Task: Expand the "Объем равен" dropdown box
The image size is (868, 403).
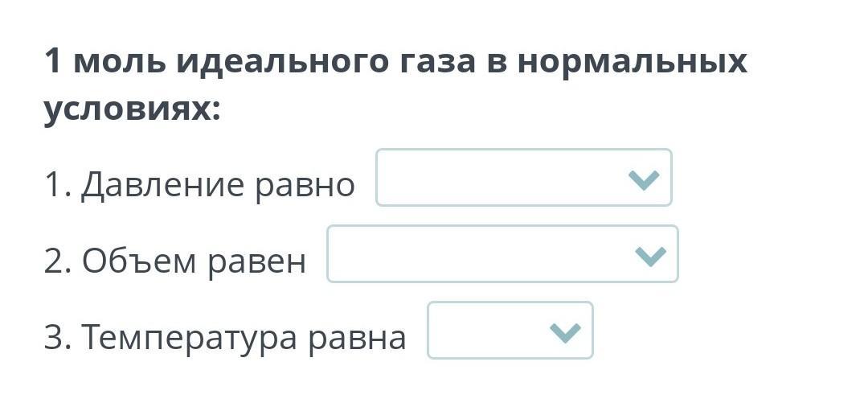Action: tap(502, 254)
